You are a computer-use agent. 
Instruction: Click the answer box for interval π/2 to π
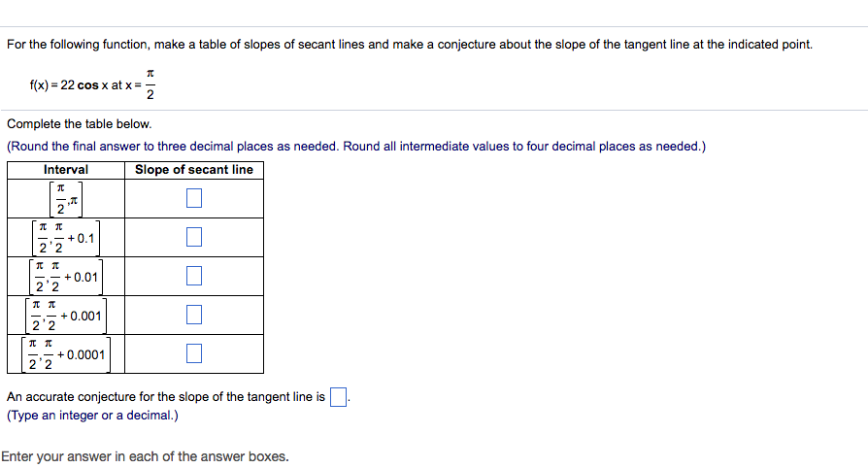(194, 199)
